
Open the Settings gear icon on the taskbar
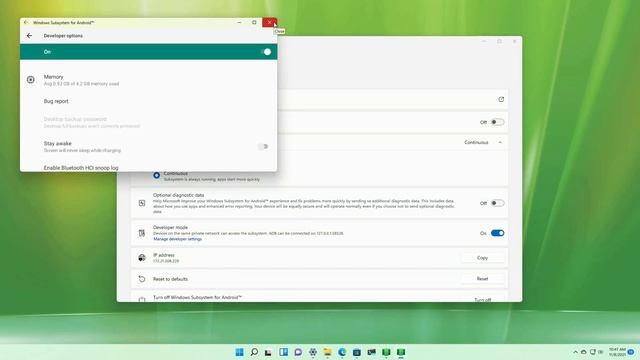[313, 352]
